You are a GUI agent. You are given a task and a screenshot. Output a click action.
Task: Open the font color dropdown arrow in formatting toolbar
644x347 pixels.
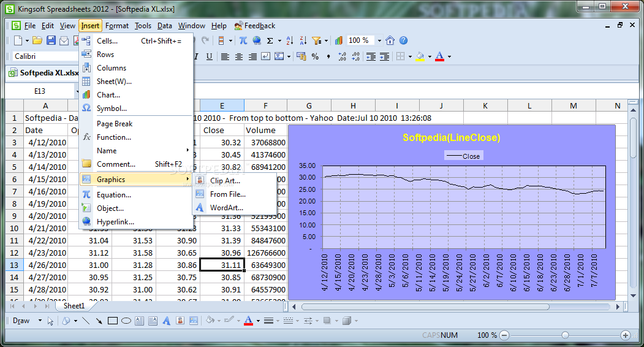pyautogui.click(x=449, y=56)
